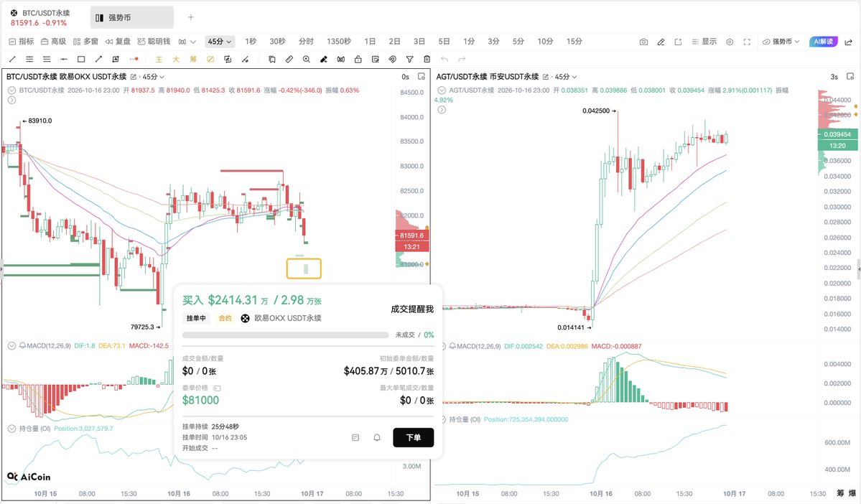Lock drawings with the padlock icon
This screenshot has width=861, height=504.
pyautogui.click(x=358, y=60)
